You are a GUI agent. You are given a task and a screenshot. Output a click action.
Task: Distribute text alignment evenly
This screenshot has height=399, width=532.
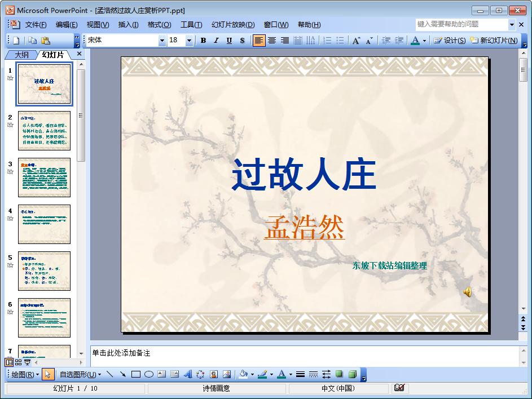coord(297,41)
